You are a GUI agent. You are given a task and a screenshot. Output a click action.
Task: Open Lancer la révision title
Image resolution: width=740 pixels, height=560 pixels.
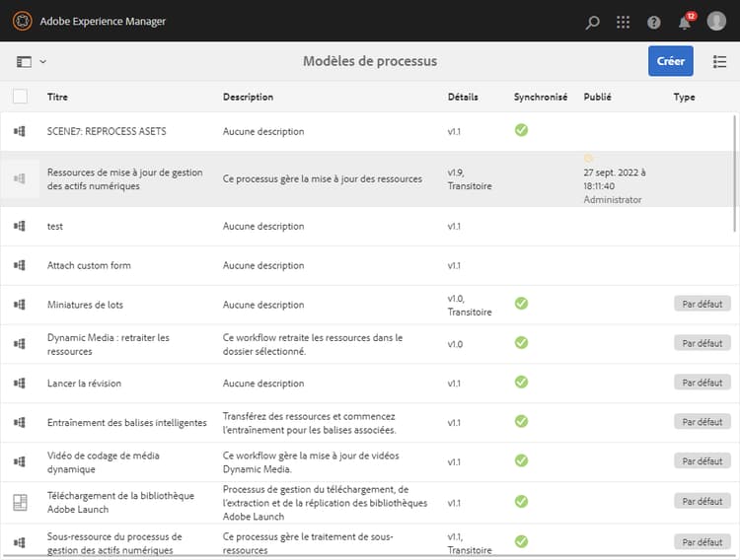[x=84, y=384]
